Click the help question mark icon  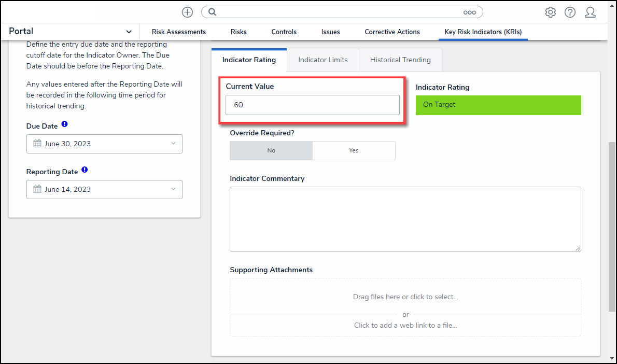tap(570, 12)
